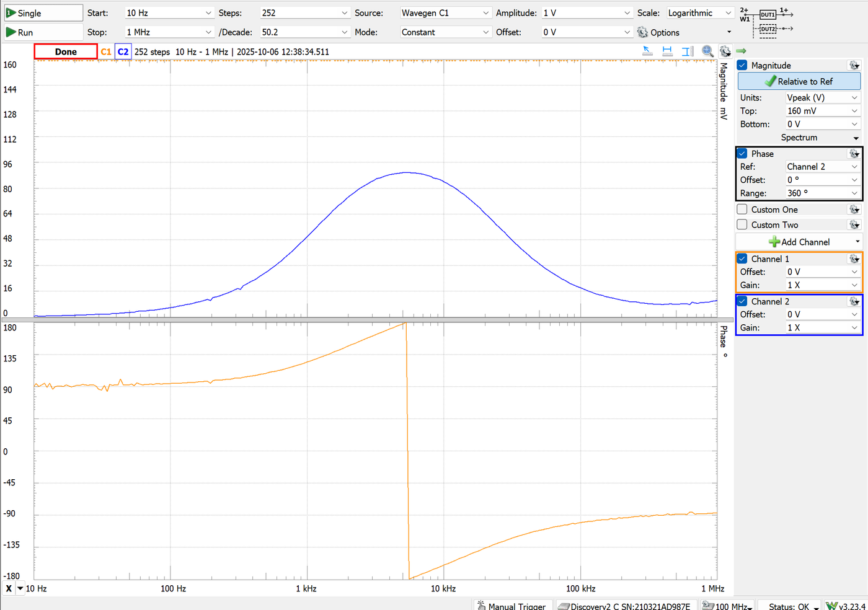Click the Single acquisition button
The image size is (868, 610).
coord(42,13)
